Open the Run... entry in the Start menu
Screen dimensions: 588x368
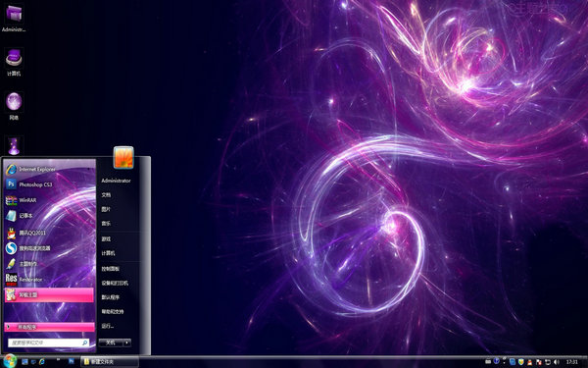(108, 326)
